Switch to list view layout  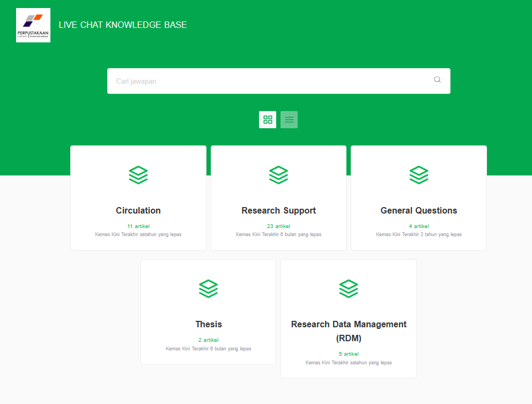pyautogui.click(x=289, y=120)
